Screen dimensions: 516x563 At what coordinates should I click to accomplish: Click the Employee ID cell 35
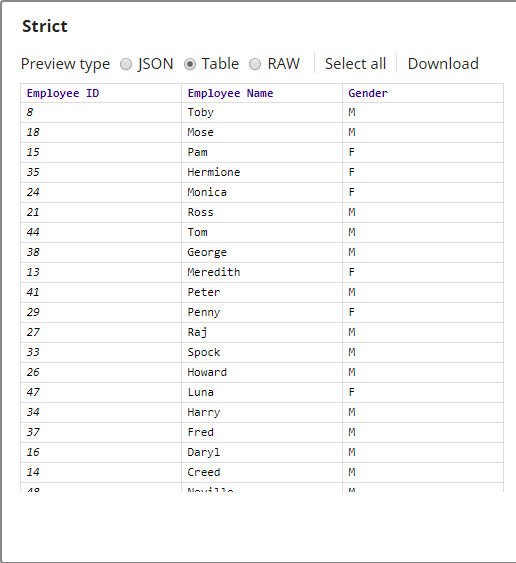tap(101, 173)
